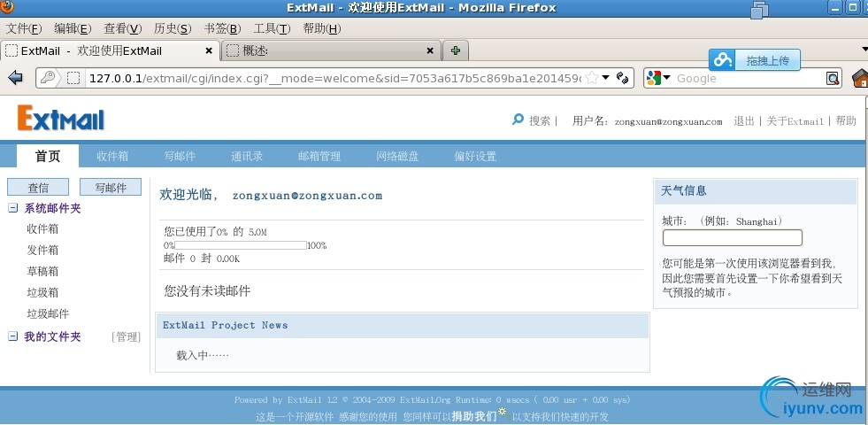Click the 搜索 link

(540, 120)
